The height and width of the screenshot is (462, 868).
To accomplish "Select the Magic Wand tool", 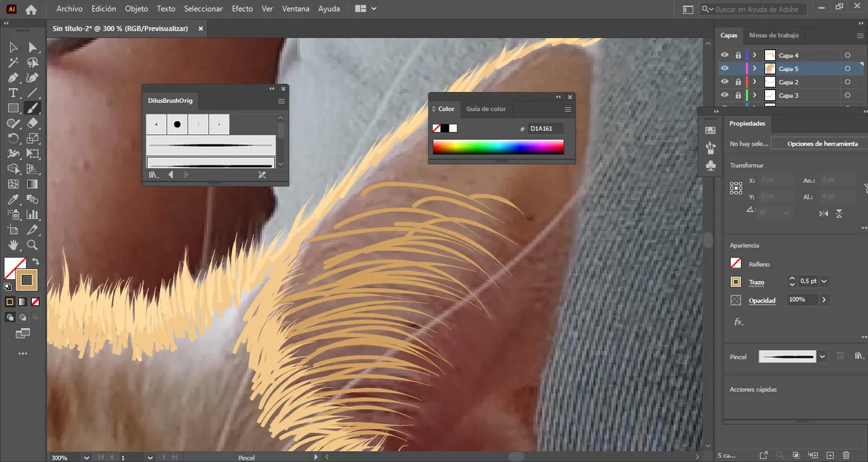I will point(13,63).
